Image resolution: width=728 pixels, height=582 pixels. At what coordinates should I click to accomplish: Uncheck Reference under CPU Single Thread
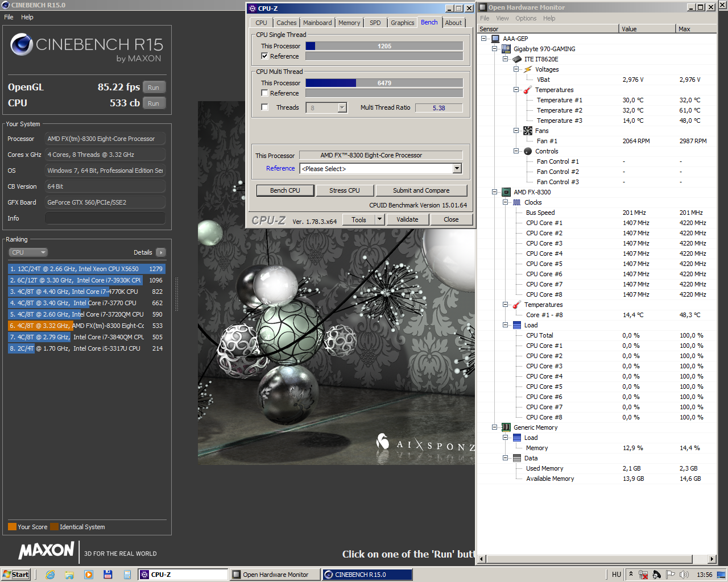pos(264,56)
